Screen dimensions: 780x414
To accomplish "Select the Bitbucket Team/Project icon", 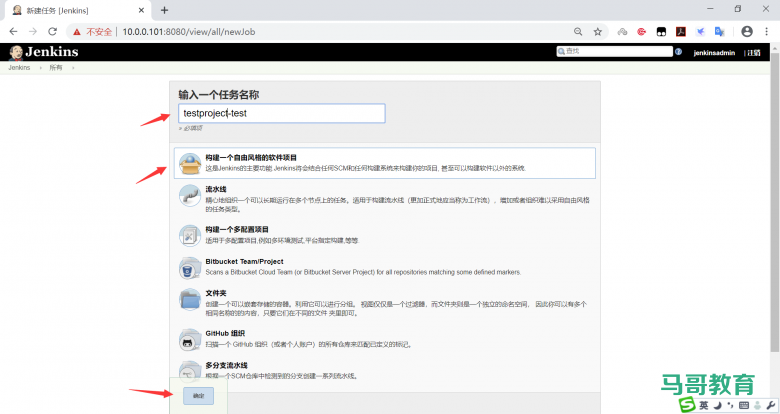I will [x=190, y=268].
